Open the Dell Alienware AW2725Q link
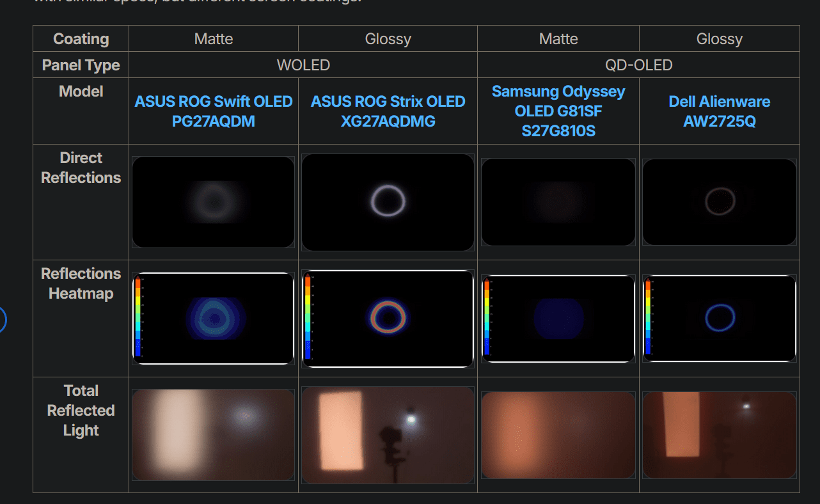820x504 pixels. (x=720, y=111)
